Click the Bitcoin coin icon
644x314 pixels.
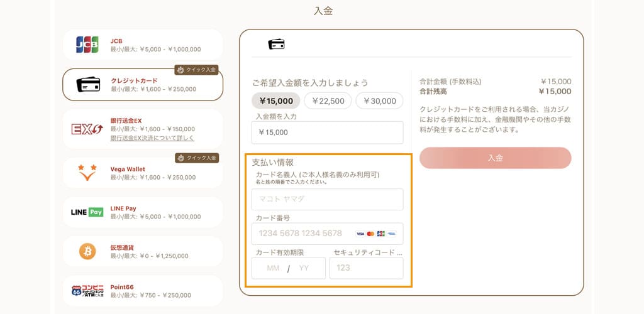[x=87, y=251]
